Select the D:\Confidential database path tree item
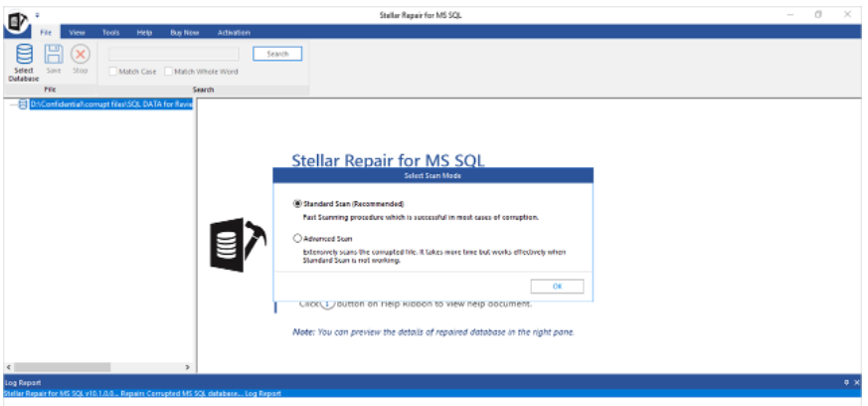 111,104
